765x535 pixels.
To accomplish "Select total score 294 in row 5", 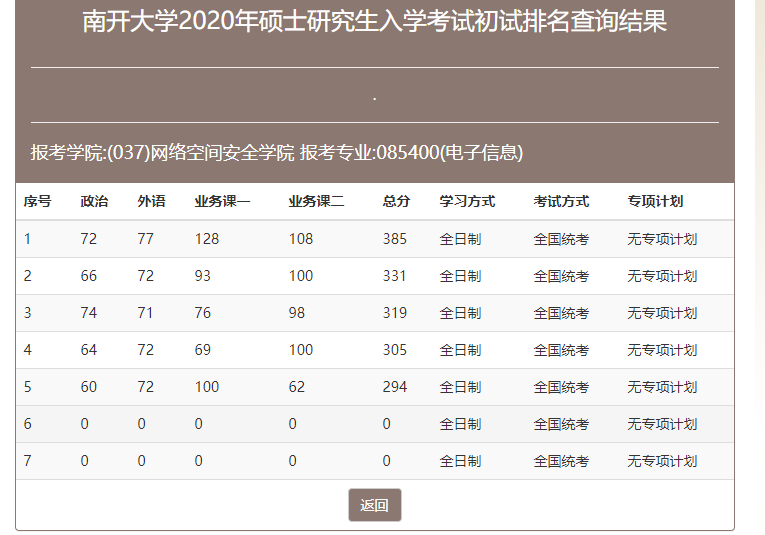I will click(x=395, y=387).
